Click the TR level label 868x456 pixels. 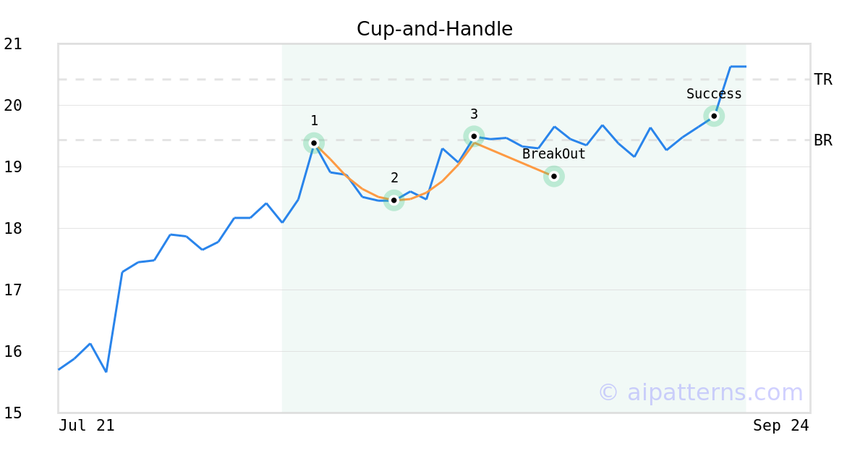823,80
